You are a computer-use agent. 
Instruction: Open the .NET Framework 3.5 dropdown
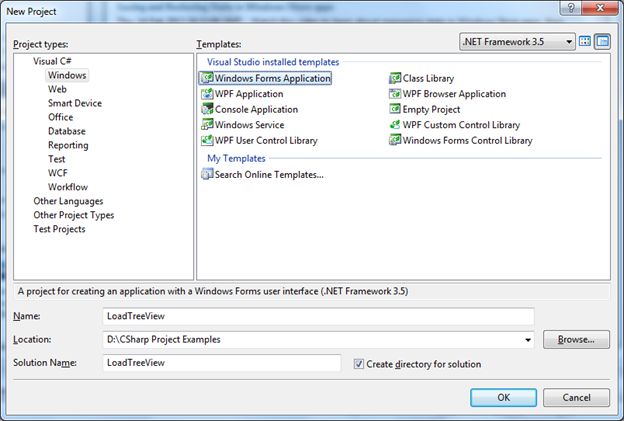point(517,41)
